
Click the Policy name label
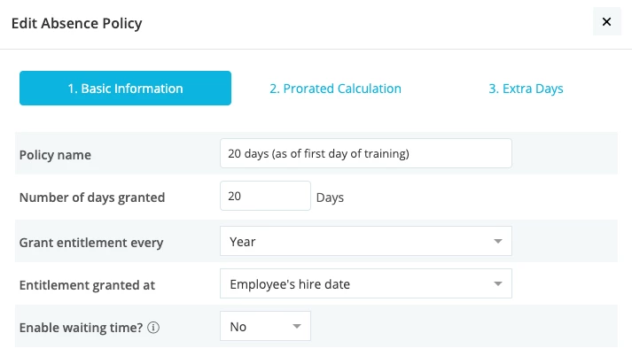55,155
